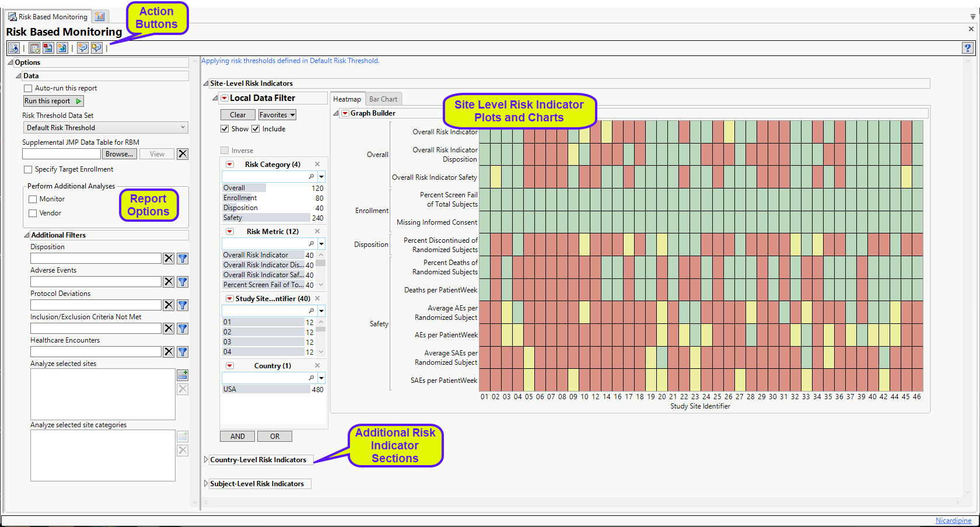This screenshot has height=527, width=980.
Task: Open the Nicardipine link in status bar
Action: 953,521
